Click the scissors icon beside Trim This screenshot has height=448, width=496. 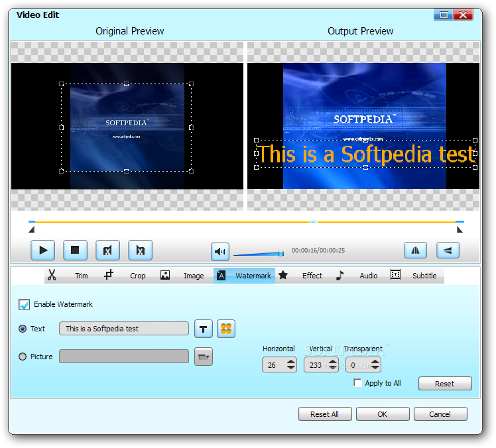tap(52, 275)
